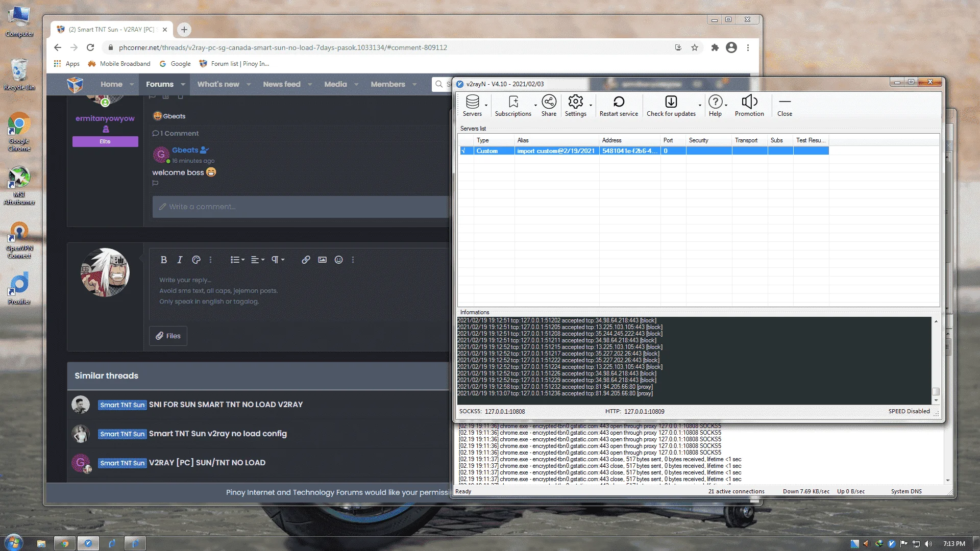
Task: Go back in Chrome
Action: coord(58,47)
